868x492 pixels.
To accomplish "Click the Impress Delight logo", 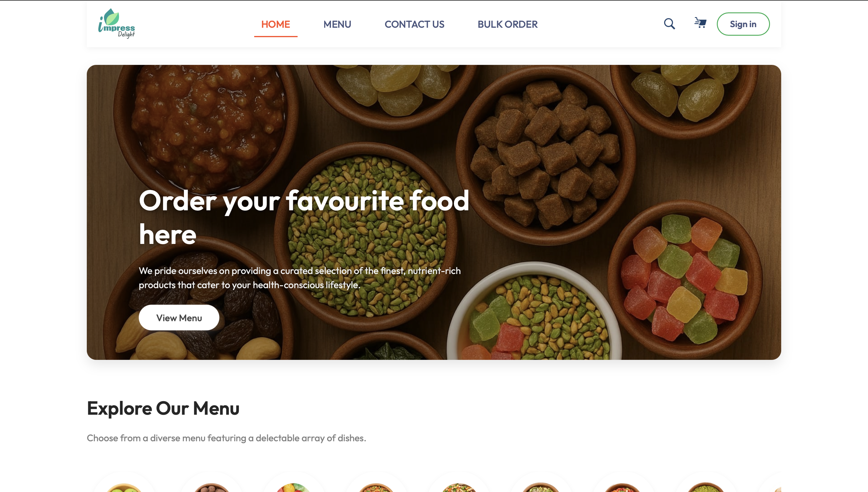I will coord(117,24).
